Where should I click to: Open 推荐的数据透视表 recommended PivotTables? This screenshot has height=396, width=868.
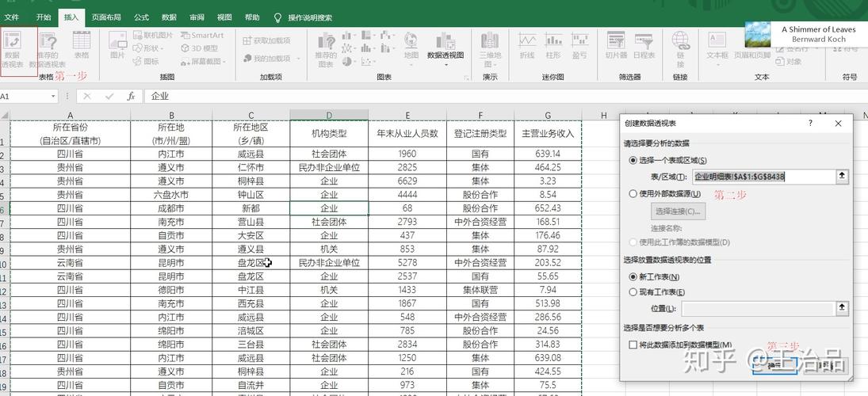(48, 50)
